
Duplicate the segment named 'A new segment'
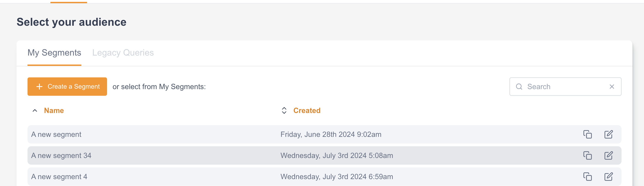point(588,134)
